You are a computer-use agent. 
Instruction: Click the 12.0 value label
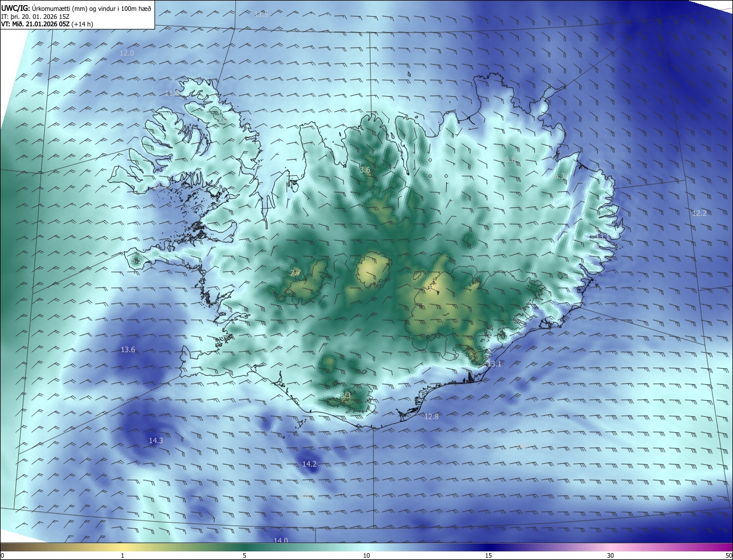[127, 53]
